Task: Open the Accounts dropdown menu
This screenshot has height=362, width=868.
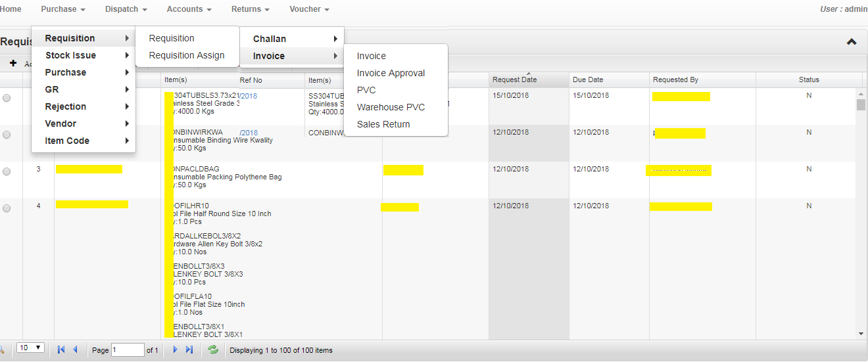Action: (x=189, y=9)
